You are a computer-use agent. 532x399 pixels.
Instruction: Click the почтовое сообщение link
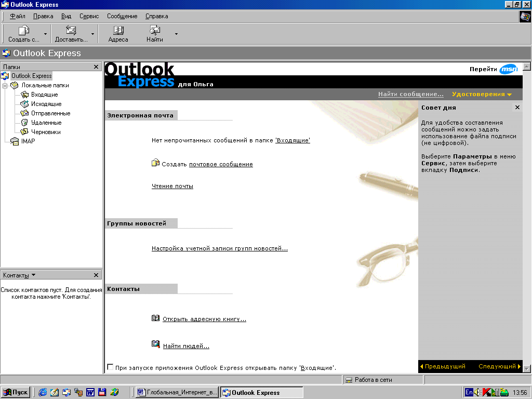coord(221,164)
